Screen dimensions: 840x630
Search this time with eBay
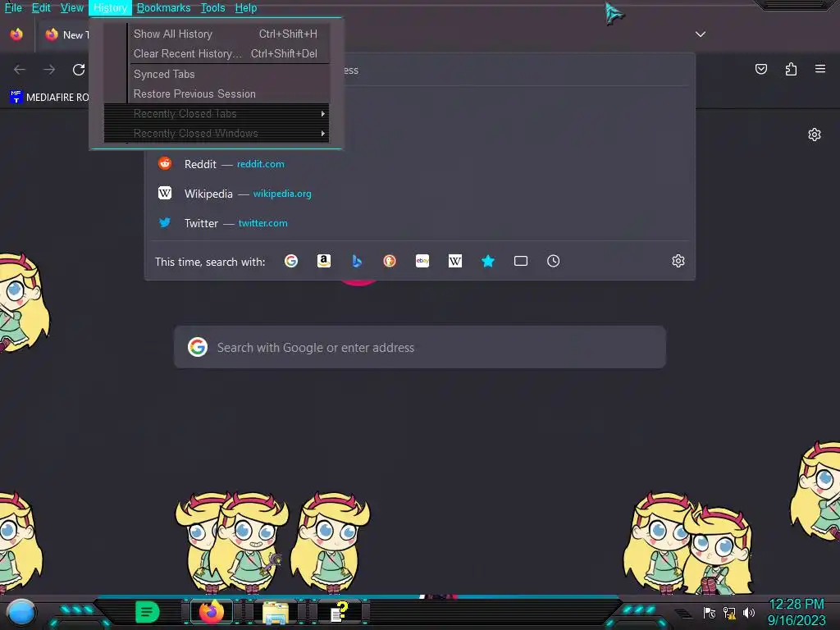[422, 261]
